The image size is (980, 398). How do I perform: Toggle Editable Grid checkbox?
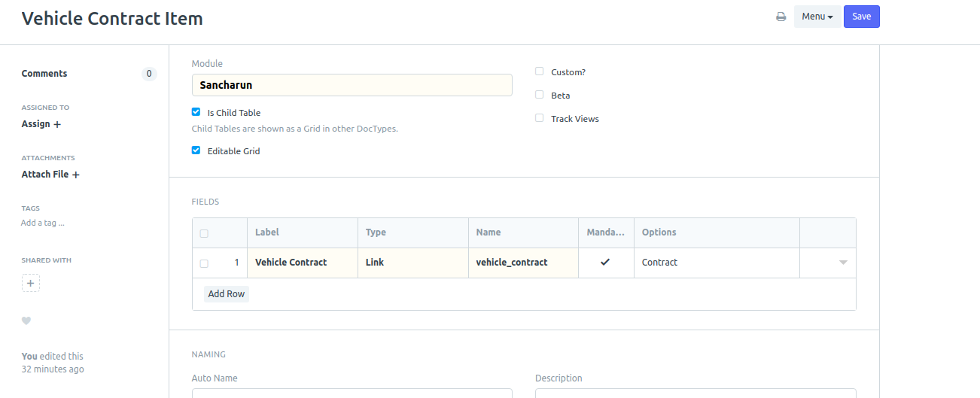[196, 150]
